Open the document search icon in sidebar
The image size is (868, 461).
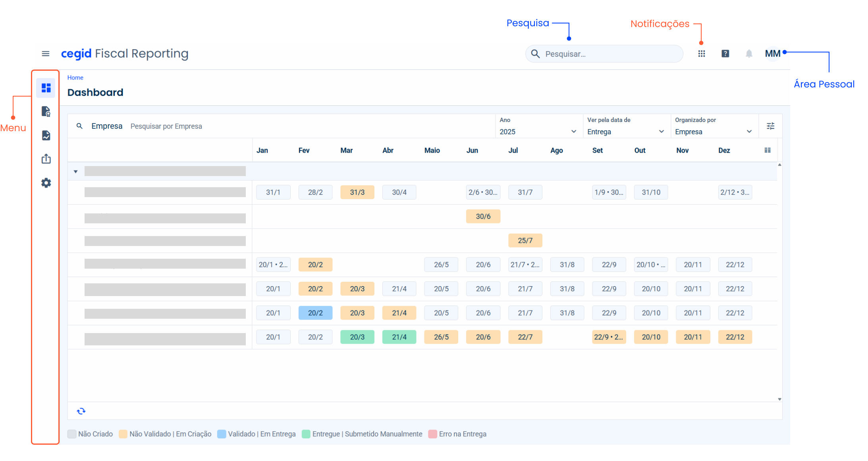[x=46, y=111]
